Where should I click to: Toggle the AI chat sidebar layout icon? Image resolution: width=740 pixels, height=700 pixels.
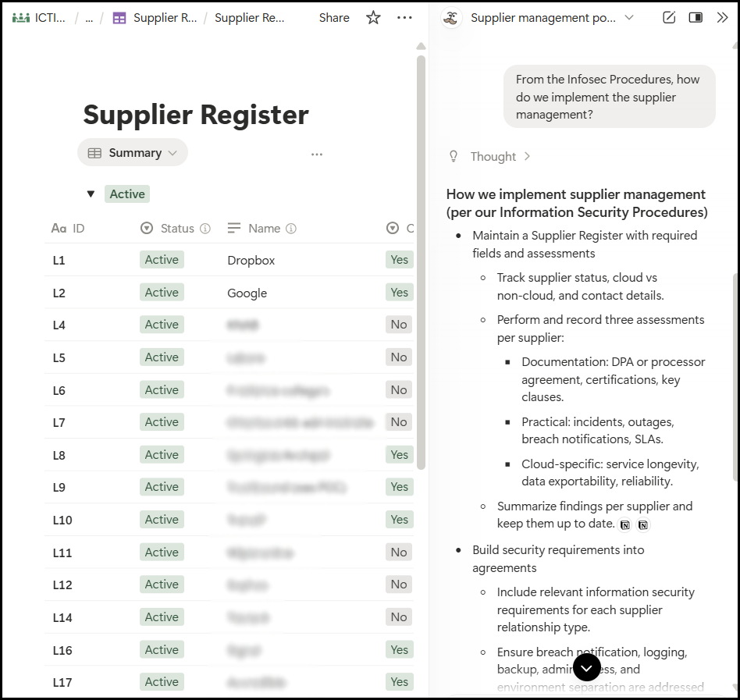tap(696, 17)
